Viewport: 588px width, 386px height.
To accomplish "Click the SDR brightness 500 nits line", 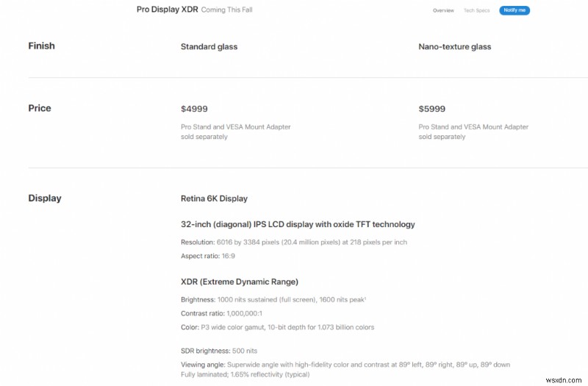I will coord(219,351).
